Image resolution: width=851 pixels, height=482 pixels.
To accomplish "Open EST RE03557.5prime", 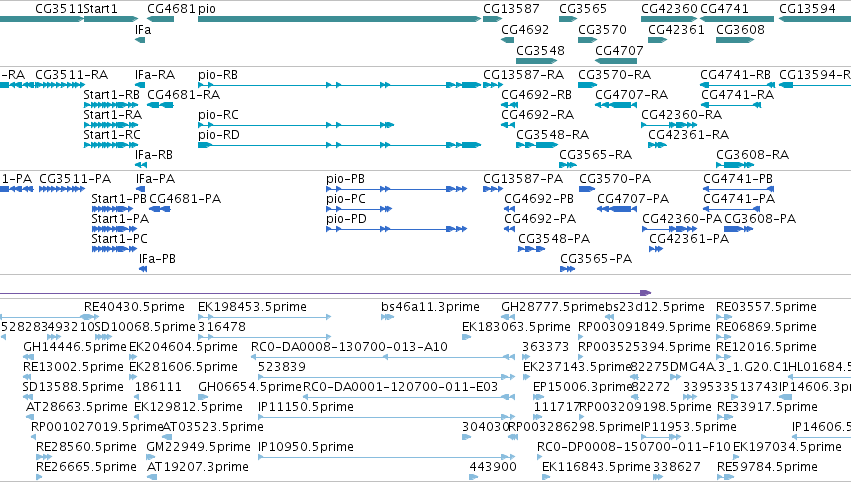I will point(766,307).
